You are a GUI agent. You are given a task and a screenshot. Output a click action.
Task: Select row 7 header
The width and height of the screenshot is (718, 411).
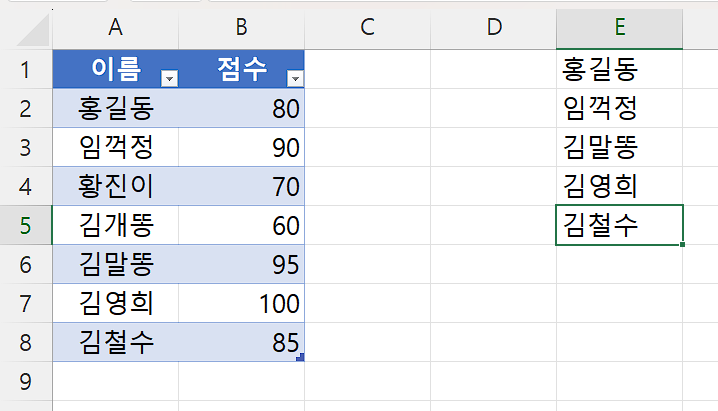(26, 303)
